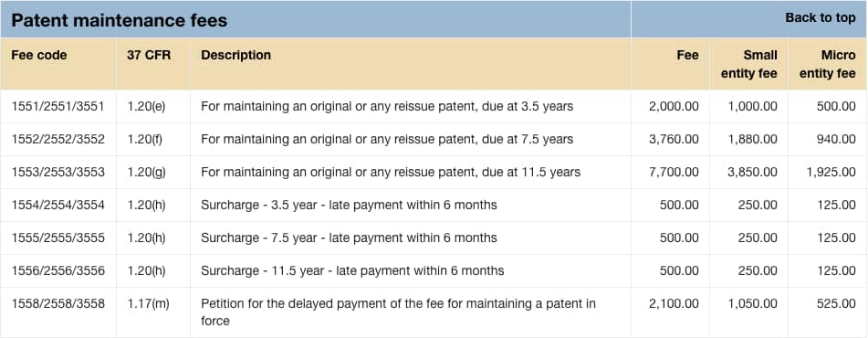Image resolution: width=868 pixels, height=338 pixels.
Task: Select the Patent maintenance fees heading
Action: [119, 20]
